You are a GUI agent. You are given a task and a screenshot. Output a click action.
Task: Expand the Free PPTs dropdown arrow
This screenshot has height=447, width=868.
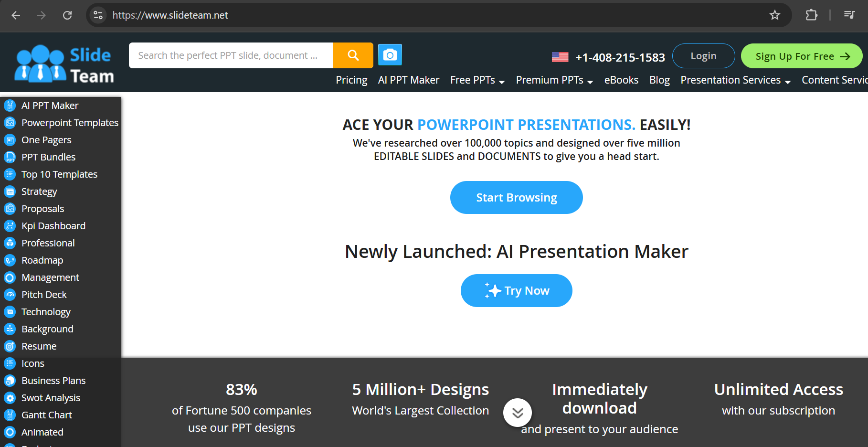click(502, 82)
